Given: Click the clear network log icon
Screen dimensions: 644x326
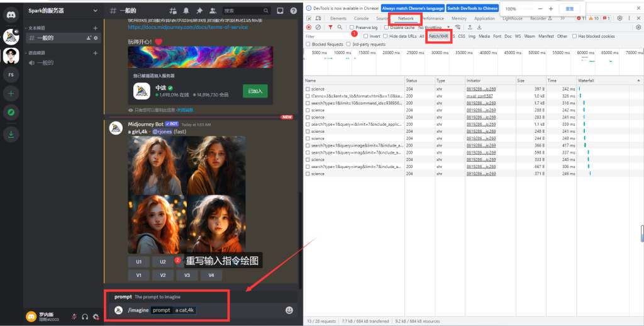Looking at the screenshot, I should pyautogui.click(x=318, y=28).
